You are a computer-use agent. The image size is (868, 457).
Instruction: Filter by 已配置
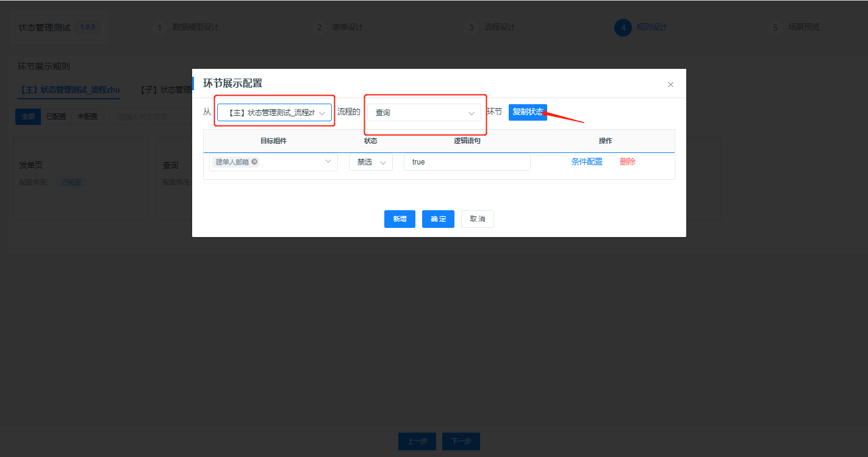56,116
